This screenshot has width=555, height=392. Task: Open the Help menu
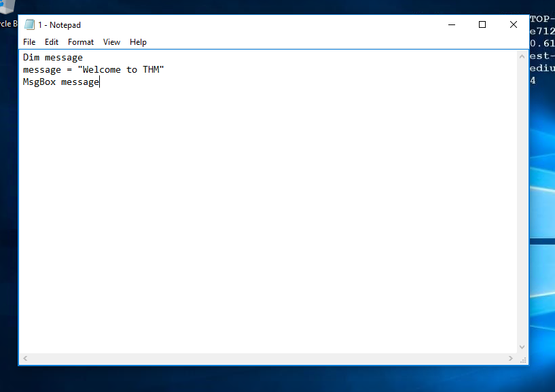coord(138,42)
